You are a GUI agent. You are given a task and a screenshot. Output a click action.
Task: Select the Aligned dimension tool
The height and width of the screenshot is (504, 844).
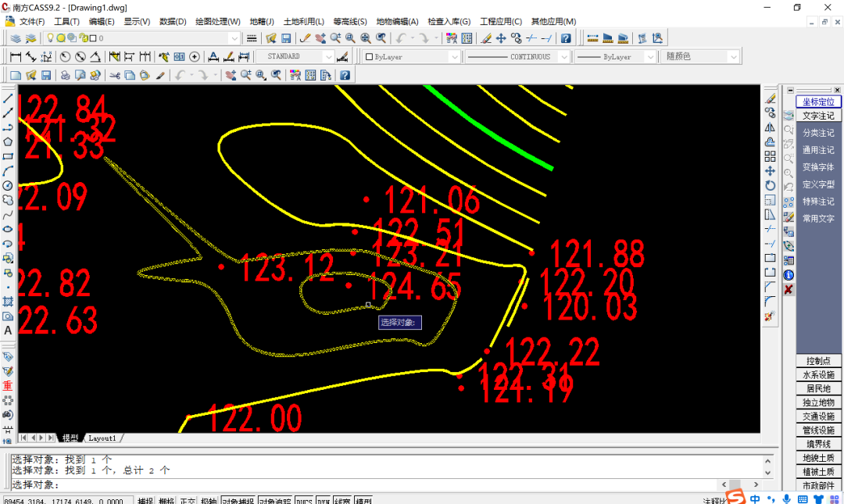(30, 56)
